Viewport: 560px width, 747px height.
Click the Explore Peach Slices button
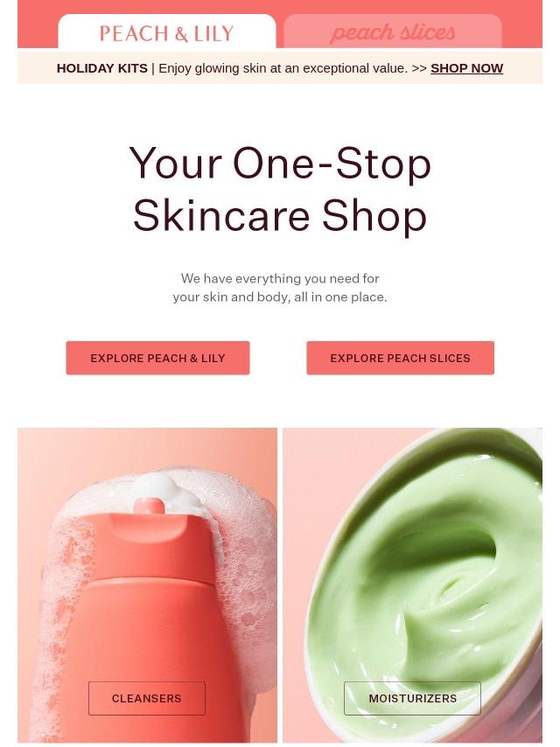pyautogui.click(x=401, y=358)
